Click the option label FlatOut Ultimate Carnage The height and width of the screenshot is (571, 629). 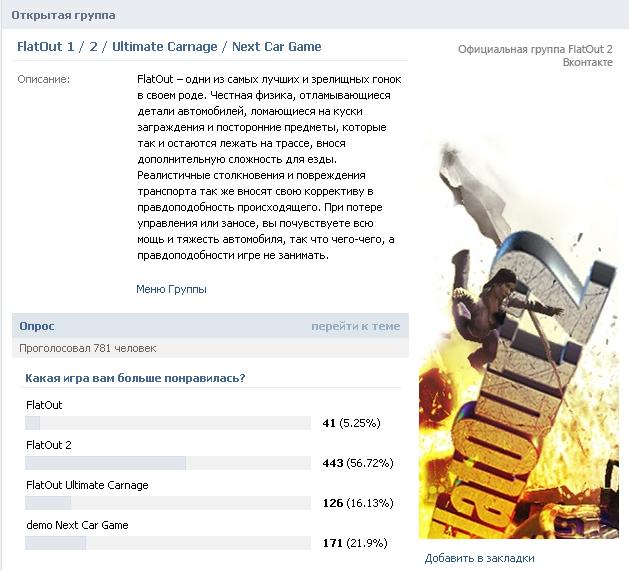point(87,485)
